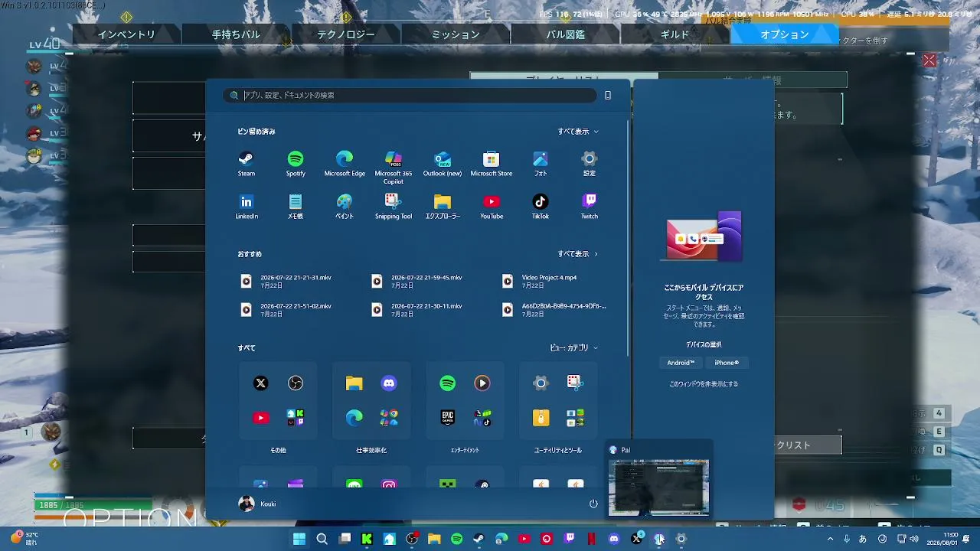
Task: Click microphone icon in system tray
Action: (846, 539)
